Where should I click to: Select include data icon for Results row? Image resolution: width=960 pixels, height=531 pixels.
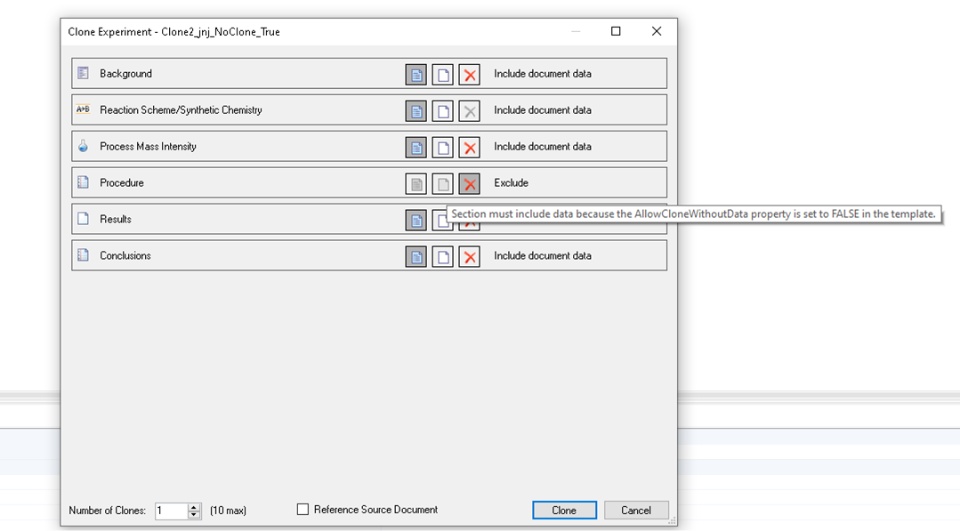[x=416, y=220]
